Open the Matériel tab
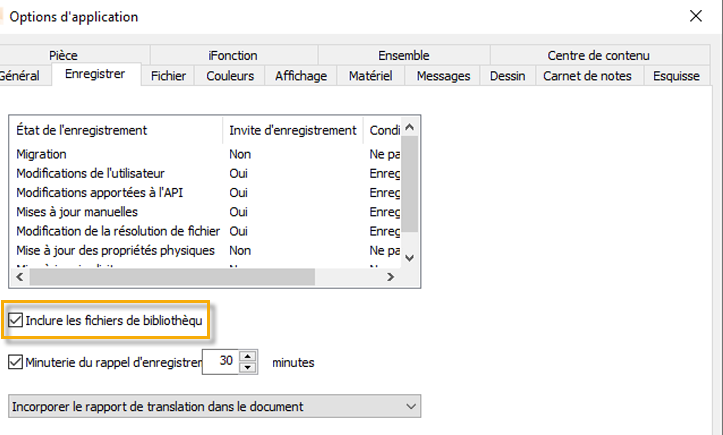The width and height of the screenshot is (723, 435). tap(371, 76)
